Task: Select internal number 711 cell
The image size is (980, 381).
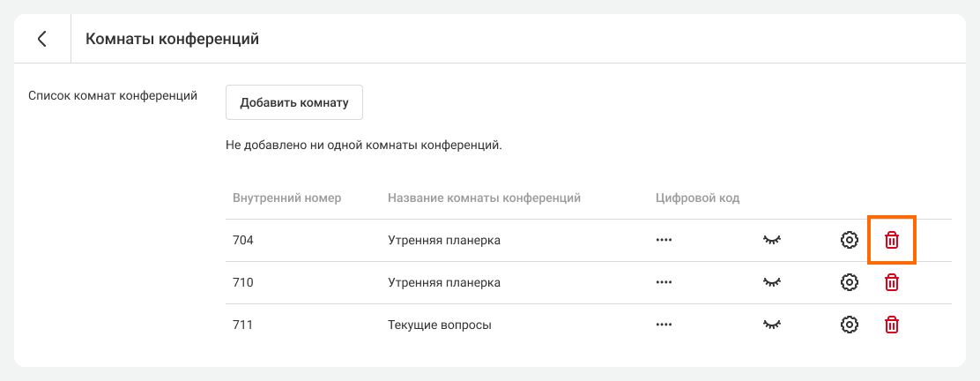Action: [x=243, y=325]
